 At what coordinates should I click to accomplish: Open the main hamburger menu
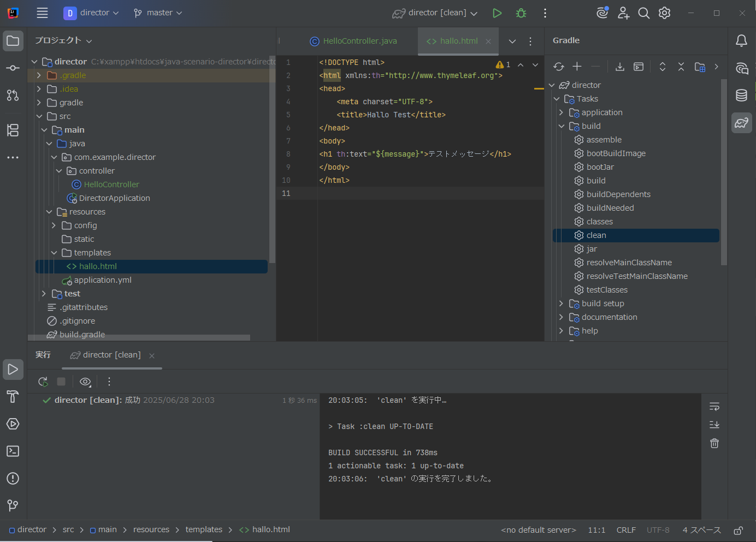coord(42,13)
